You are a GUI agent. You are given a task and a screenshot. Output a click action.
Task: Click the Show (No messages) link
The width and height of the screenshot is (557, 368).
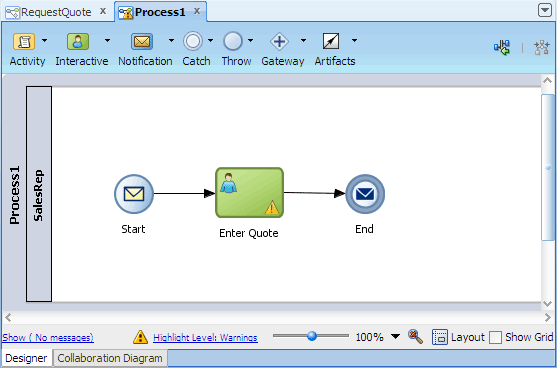[48, 337]
